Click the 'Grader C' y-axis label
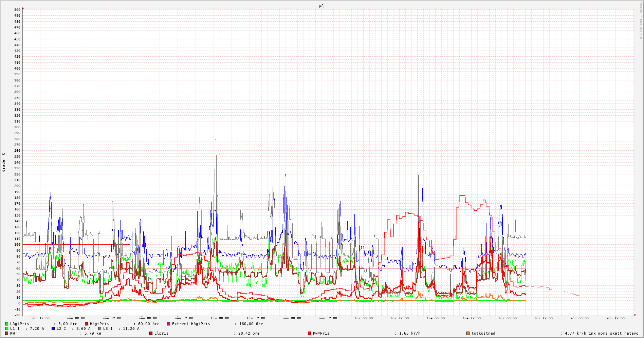 point(4,162)
